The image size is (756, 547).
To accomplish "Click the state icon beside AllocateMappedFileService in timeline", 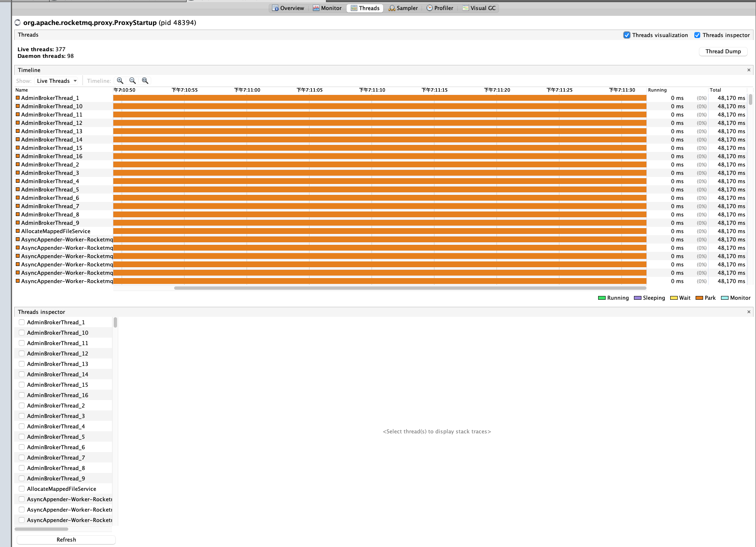I will click(x=18, y=231).
